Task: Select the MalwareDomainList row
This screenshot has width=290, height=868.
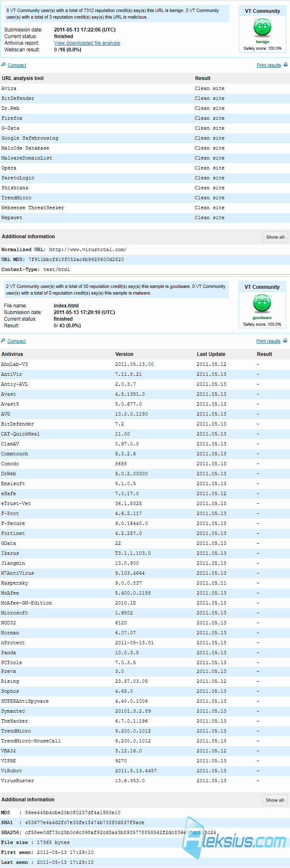Action: (145, 158)
